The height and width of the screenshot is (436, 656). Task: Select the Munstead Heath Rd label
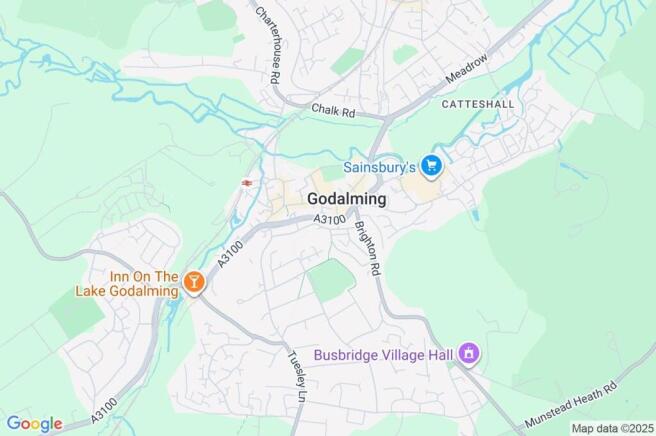tap(571, 404)
